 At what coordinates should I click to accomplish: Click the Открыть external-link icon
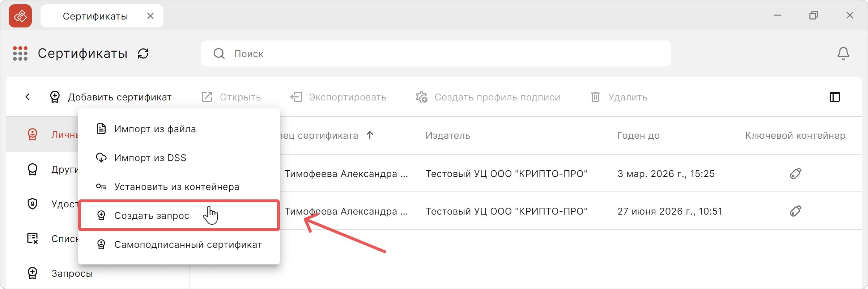coord(207,97)
